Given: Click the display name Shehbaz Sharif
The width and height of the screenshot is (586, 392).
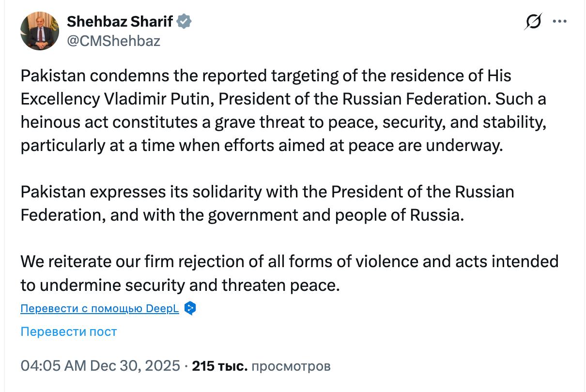Looking at the screenshot, I should click(x=121, y=21).
